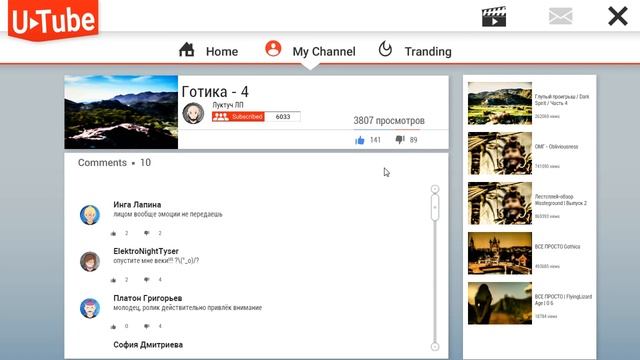Open the ВСЕ ПРОСТО Gothica thumbnail

pos(500,253)
